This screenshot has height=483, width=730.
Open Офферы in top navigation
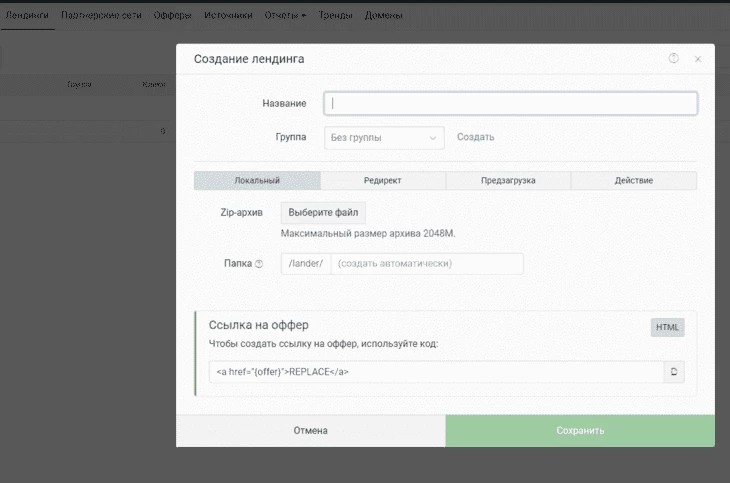[172, 15]
